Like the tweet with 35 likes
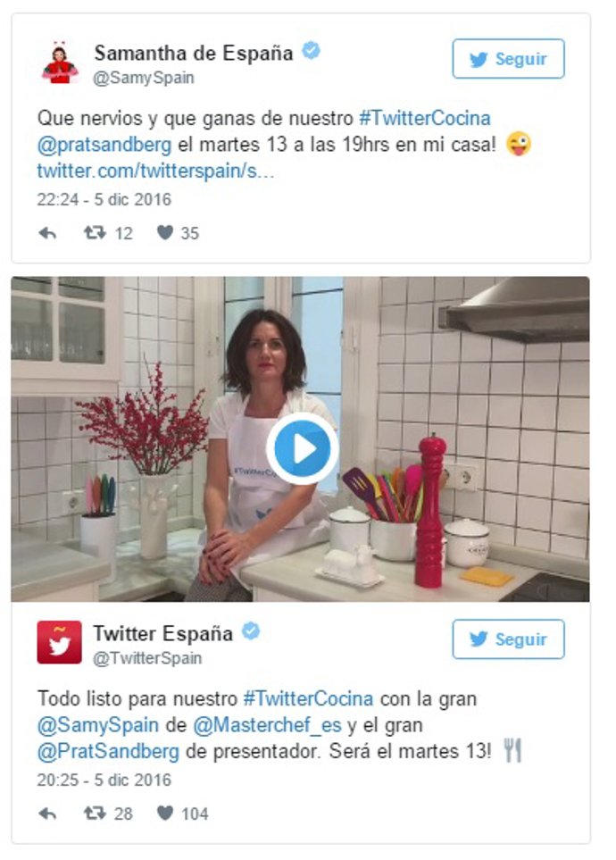Viewport: 616px width, 860px height. (165, 232)
